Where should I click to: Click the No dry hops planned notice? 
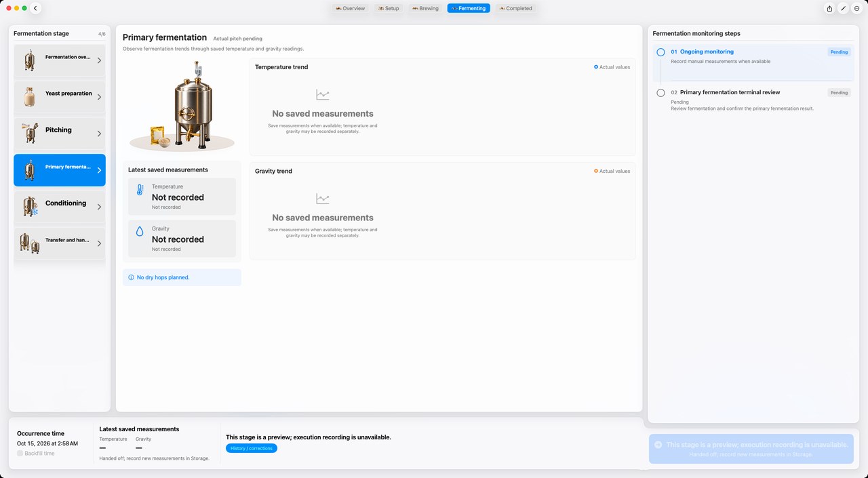[x=182, y=277]
